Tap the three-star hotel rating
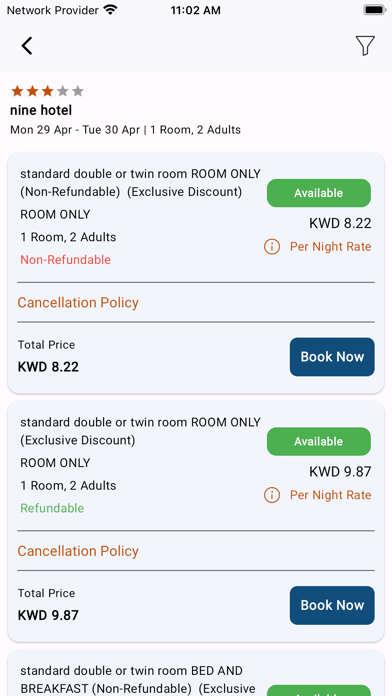 click(x=47, y=91)
